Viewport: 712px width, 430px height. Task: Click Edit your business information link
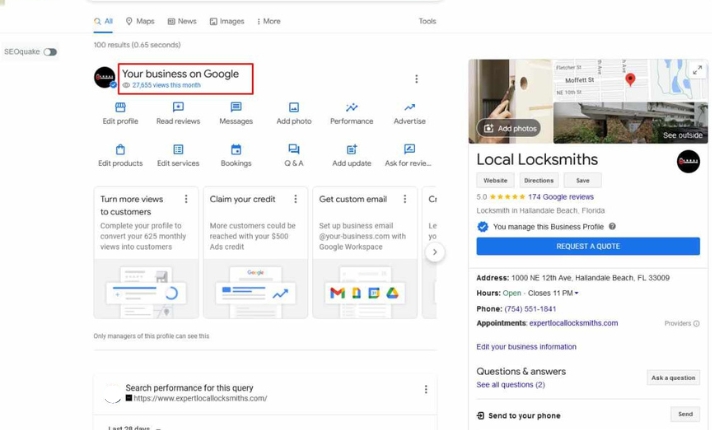click(526, 346)
